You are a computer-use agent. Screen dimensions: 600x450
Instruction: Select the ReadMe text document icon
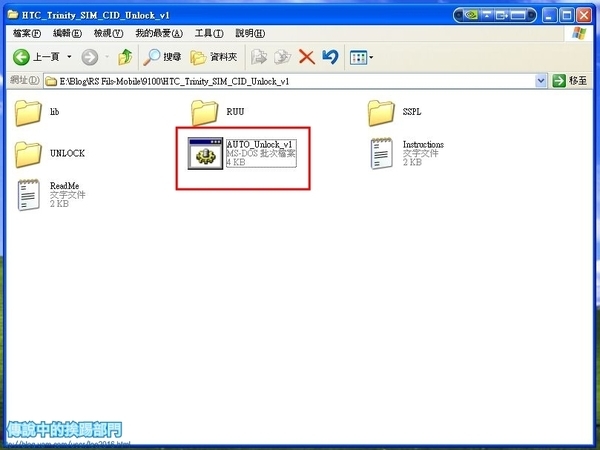29,195
